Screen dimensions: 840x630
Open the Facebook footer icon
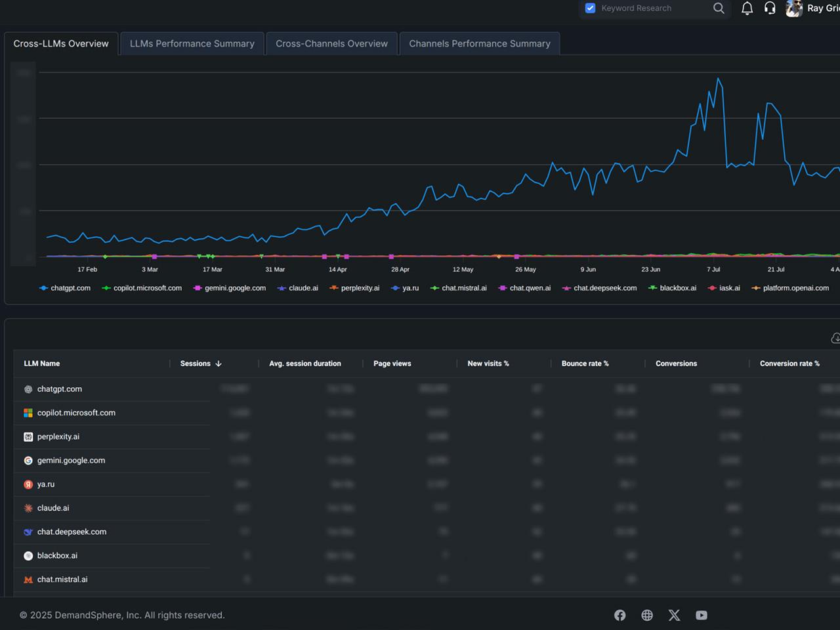pos(619,615)
